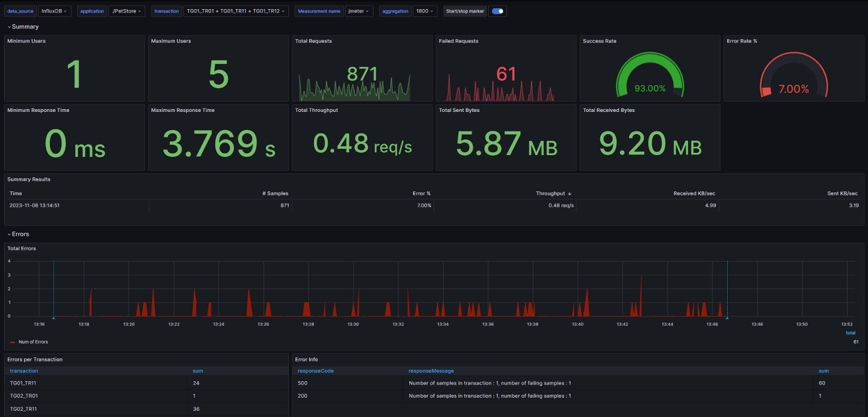Sort Error Info by responseCode column
The width and height of the screenshot is (868, 417).
coord(315,371)
